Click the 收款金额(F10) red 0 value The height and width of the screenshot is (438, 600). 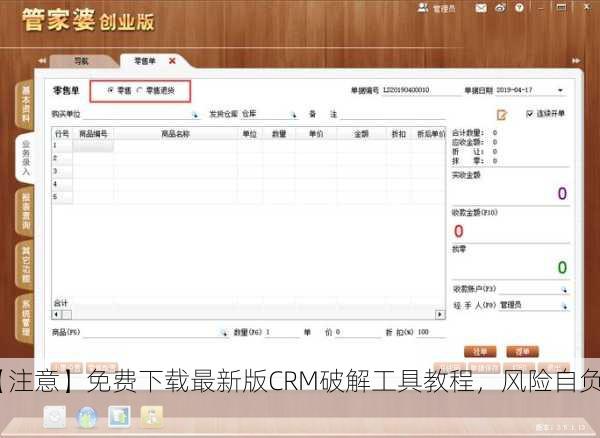tap(458, 231)
